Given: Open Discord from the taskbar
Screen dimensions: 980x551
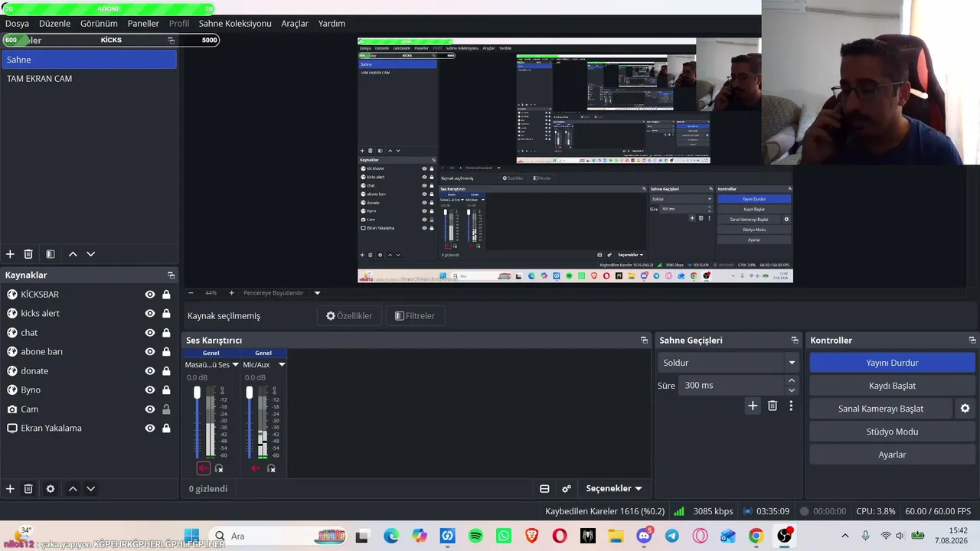Looking at the screenshot, I should point(645,536).
